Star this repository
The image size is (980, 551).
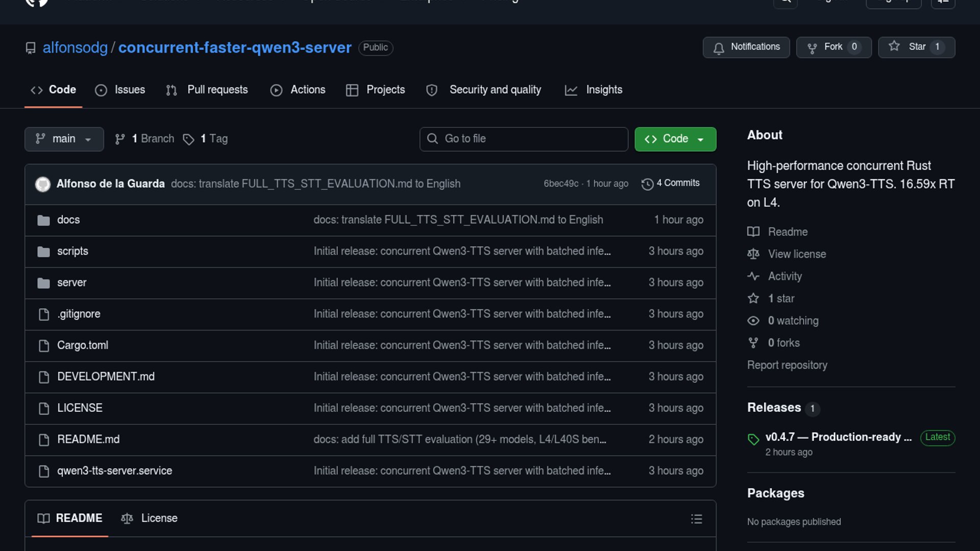(916, 47)
